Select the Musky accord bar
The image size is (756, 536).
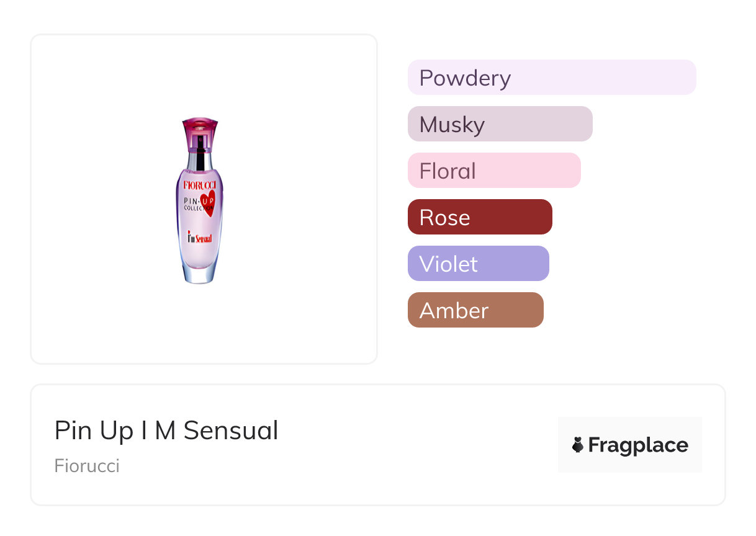click(500, 124)
